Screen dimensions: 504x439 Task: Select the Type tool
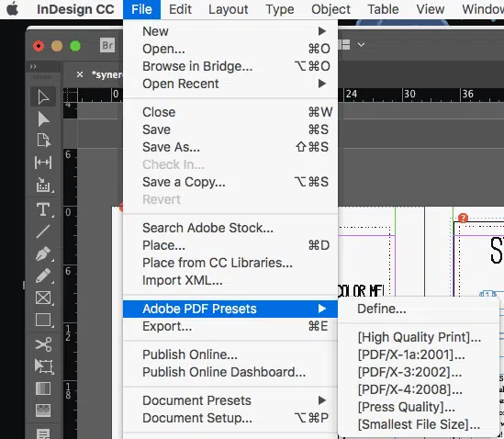click(43, 209)
